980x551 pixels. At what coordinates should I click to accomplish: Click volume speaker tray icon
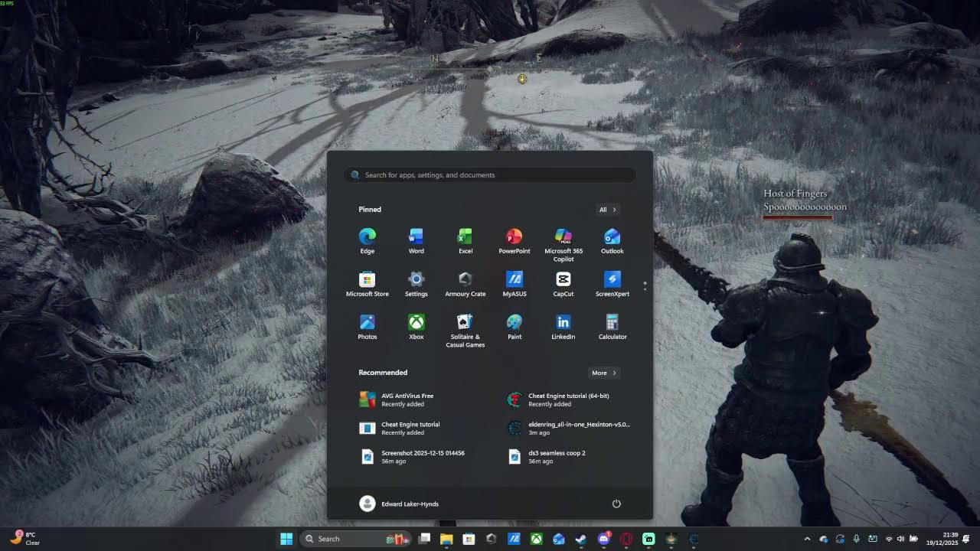(x=900, y=539)
